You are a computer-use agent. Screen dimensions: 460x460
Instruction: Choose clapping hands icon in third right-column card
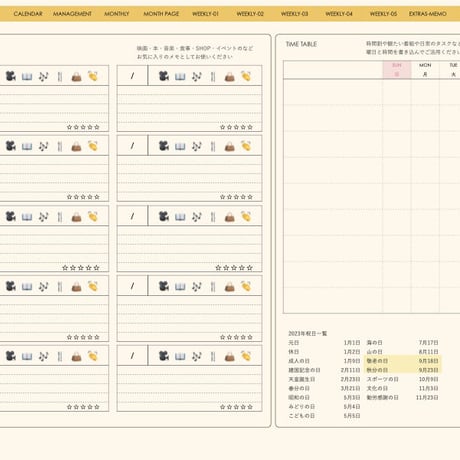[x=246, y=216]
